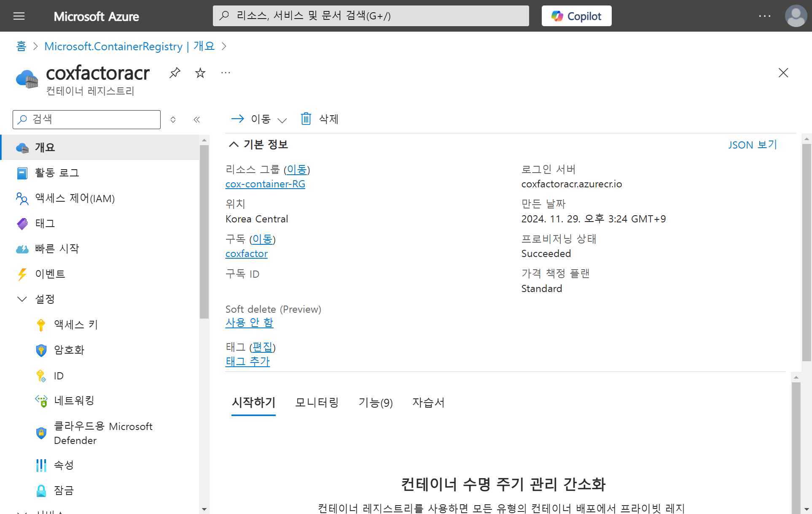Click main content scrollbar up arrow

807,139
